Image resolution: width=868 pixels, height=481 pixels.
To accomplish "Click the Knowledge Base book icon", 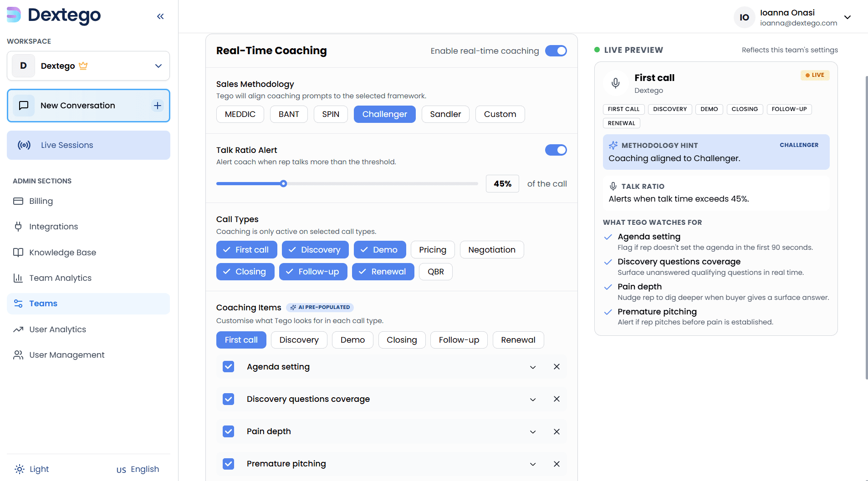I will pos(18,253).
